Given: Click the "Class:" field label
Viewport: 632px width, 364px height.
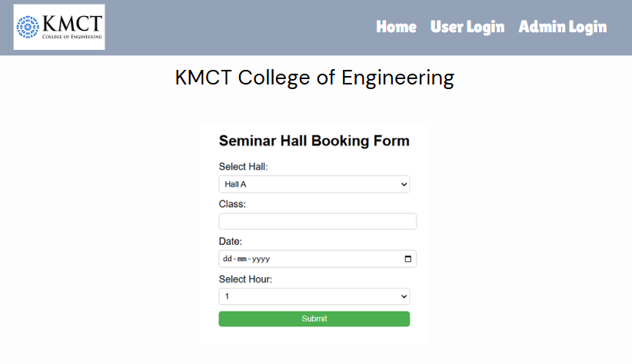Looking at the screenshot, I should point(231,204).
